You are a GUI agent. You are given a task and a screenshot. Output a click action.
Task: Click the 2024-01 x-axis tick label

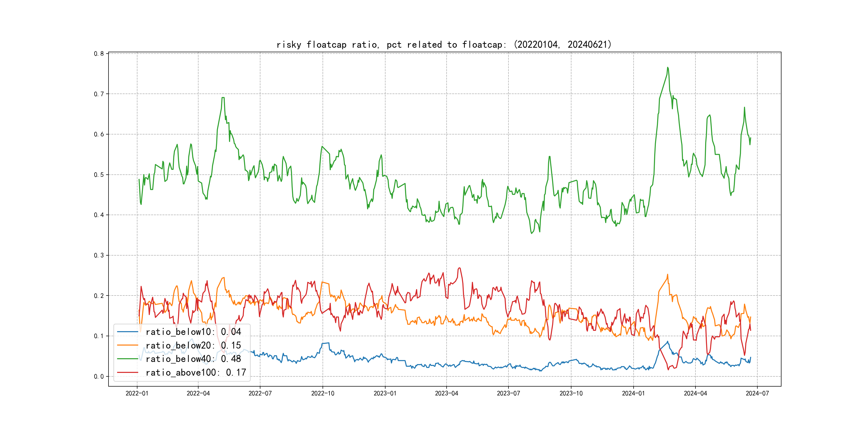pos(633,393)
